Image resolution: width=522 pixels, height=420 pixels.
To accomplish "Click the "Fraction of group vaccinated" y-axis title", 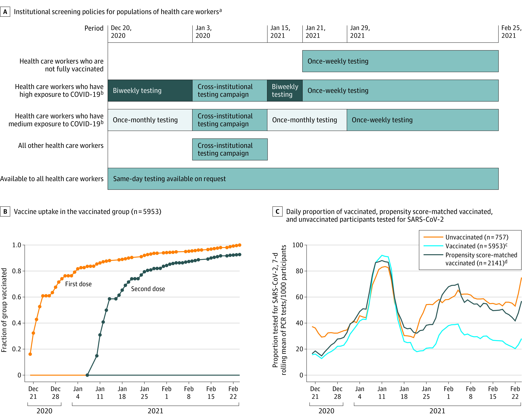I will click(x=4, y=310).
